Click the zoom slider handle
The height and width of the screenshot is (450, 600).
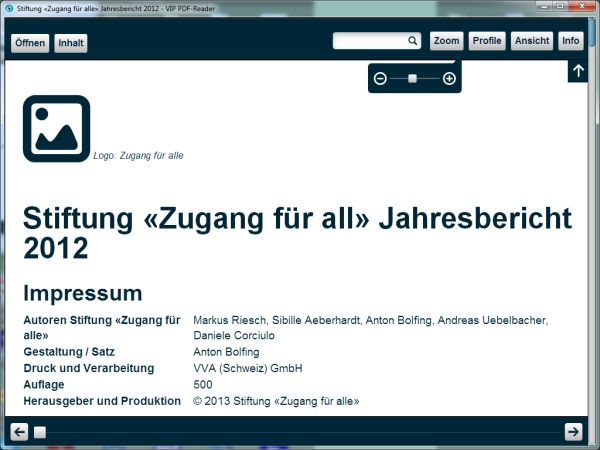click(412, 78)
